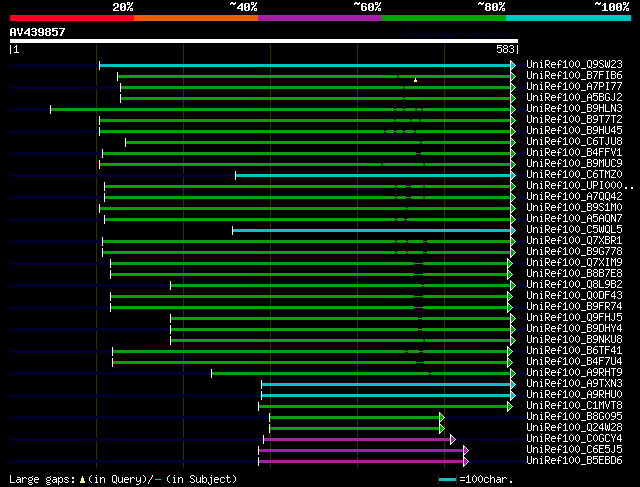Click the purple ~60% legend segment
The width and height of the screenshot is (640, 487).
pos(320,18)
